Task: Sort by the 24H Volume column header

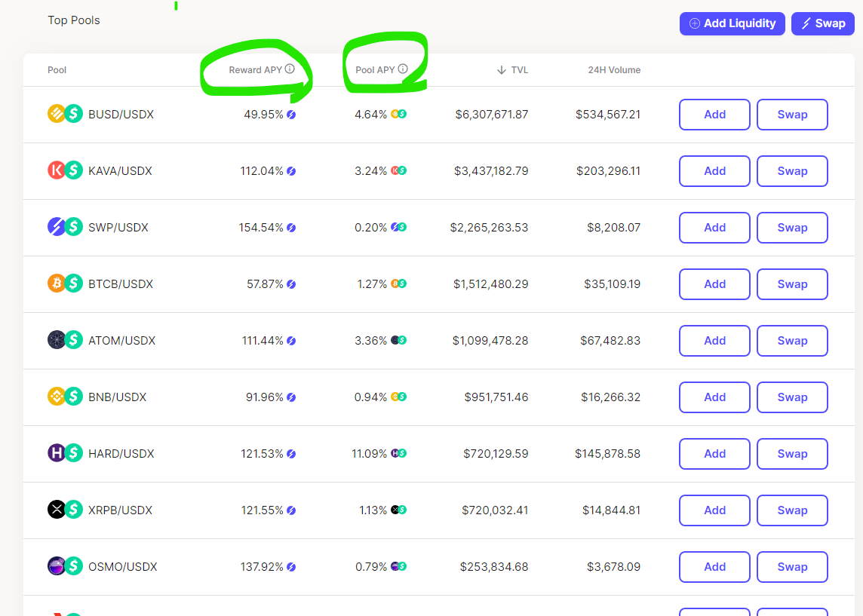Action: [x=614, y=70]
